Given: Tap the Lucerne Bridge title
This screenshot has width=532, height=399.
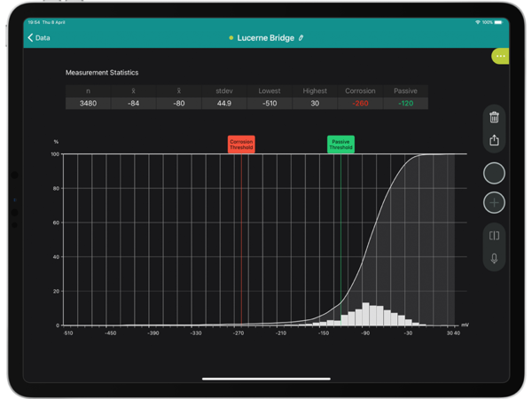Looking at the screenshot, I should click(266, 38).
